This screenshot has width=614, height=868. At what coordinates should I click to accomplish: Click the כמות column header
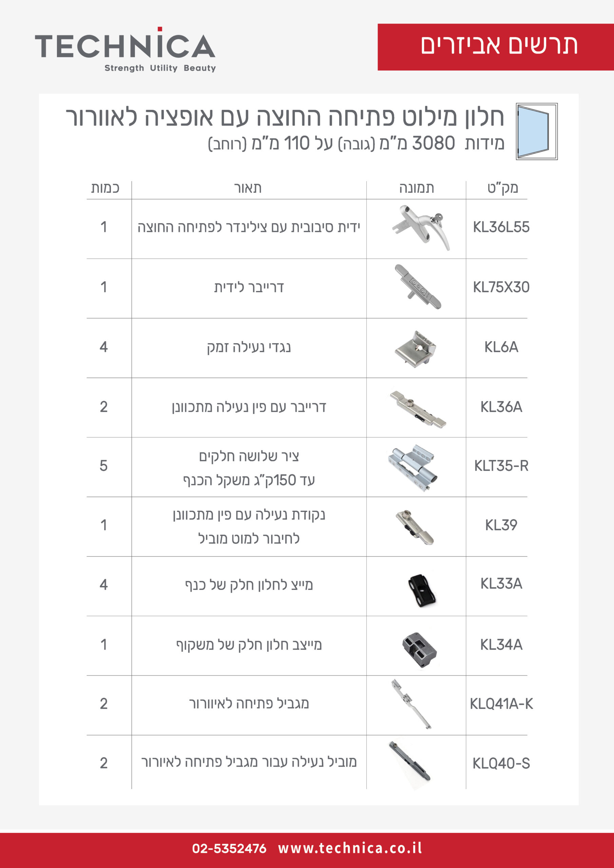(x=105, y=188)
